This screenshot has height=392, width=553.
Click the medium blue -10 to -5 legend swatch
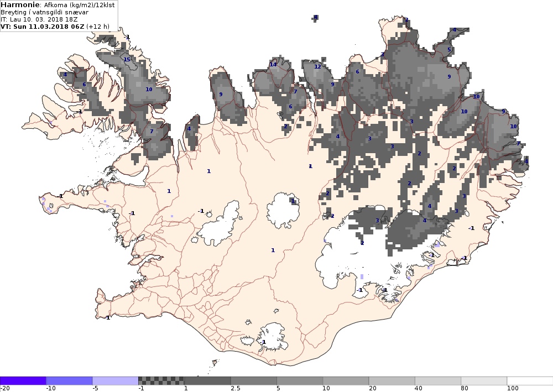(69, 381)
